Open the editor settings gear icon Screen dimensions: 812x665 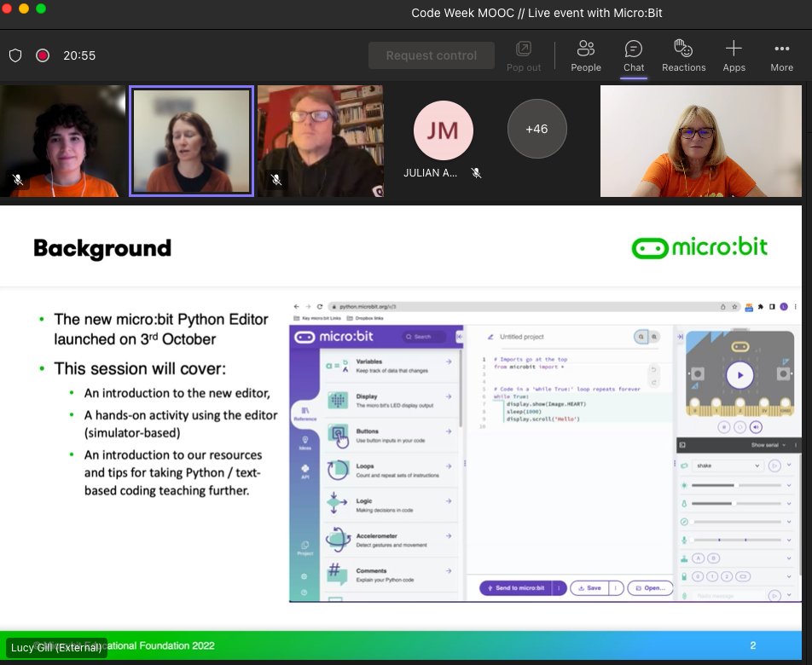(304, 576)
